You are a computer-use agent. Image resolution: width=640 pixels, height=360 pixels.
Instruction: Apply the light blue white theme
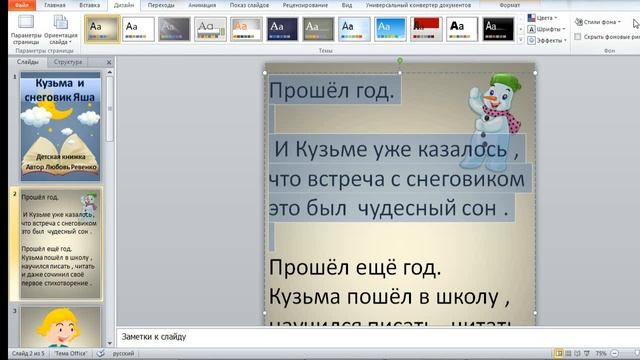(x=354, y=29)
